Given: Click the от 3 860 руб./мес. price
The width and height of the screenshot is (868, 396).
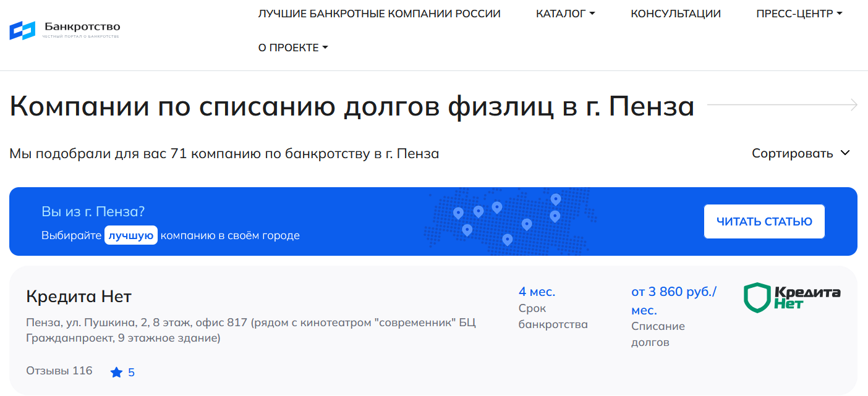Looking at the screenshot, I should tap(674, 301).
